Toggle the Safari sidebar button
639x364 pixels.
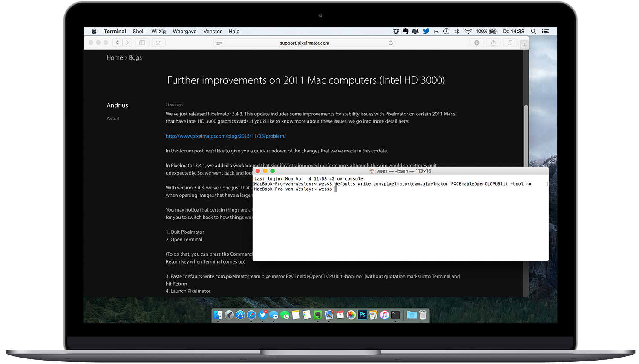coord(142,43)
